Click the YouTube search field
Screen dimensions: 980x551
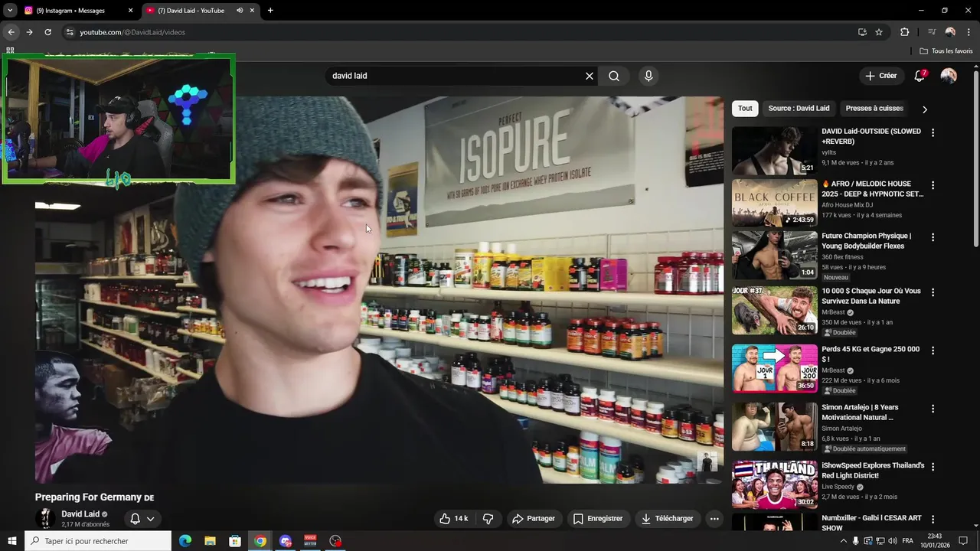pos(456,76)
